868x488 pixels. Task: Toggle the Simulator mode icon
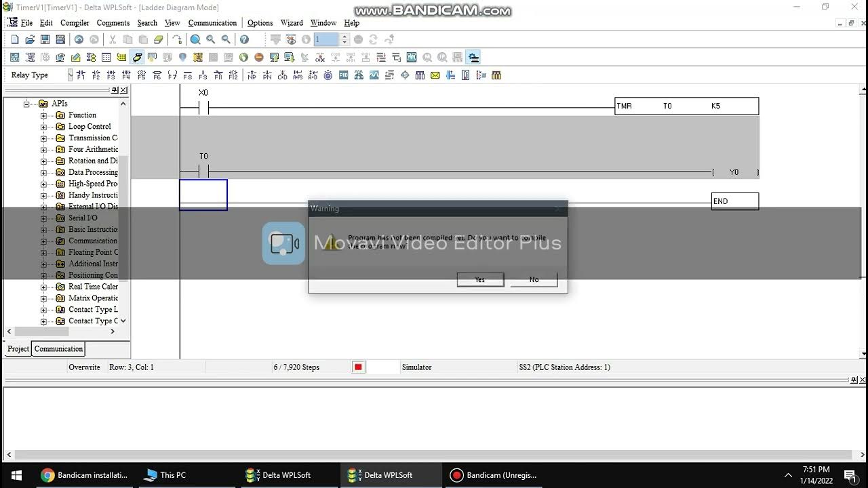(x=474, y=58)
